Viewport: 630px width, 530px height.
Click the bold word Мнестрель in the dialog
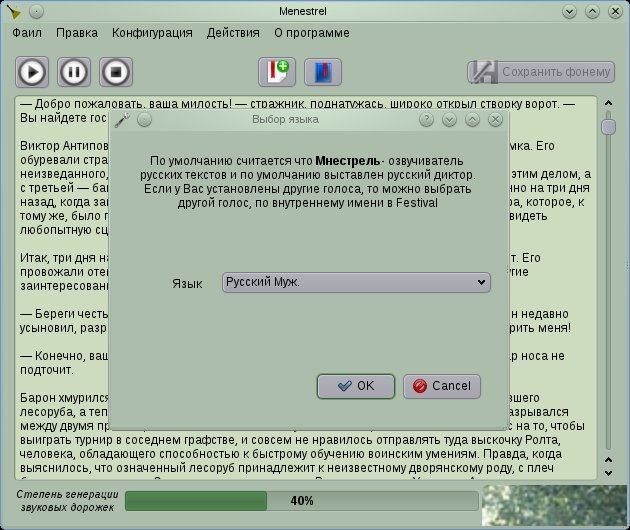click(x=348, y=161)
